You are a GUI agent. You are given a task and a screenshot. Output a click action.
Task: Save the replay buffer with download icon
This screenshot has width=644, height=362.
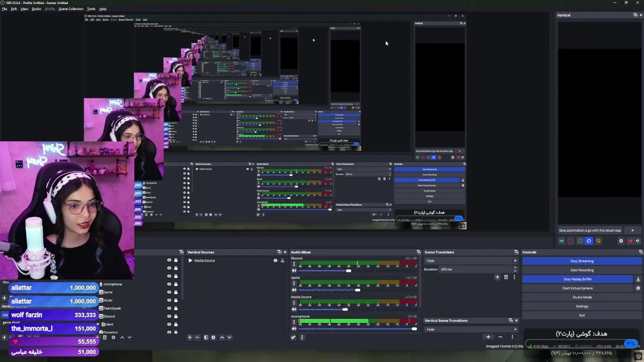[638, 279]
